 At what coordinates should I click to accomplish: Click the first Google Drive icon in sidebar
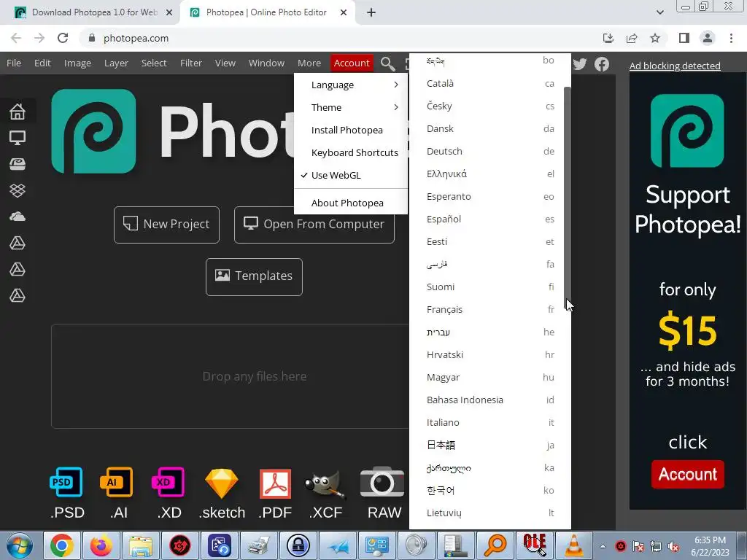click(18, 244)
